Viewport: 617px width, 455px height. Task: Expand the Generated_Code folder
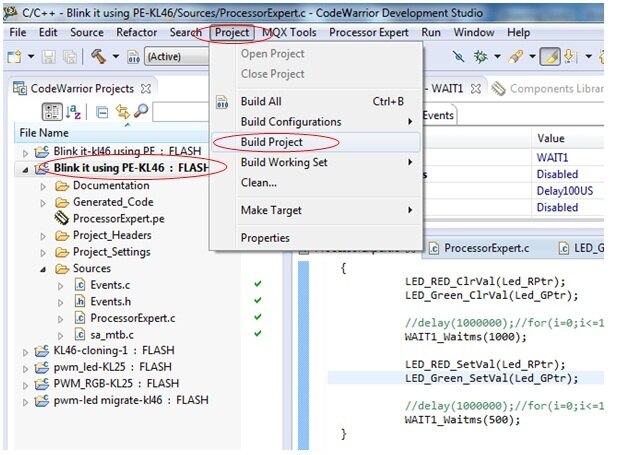point(43,203)
